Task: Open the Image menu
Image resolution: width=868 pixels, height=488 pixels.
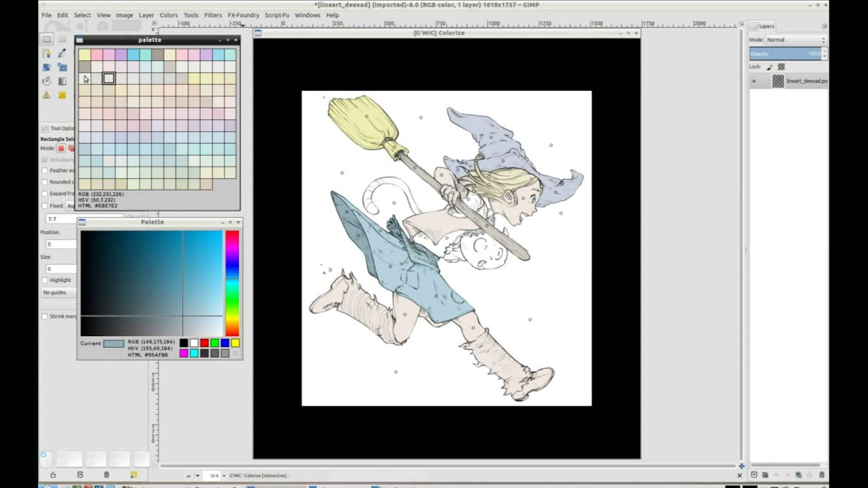Action: [x=124, y=15]
